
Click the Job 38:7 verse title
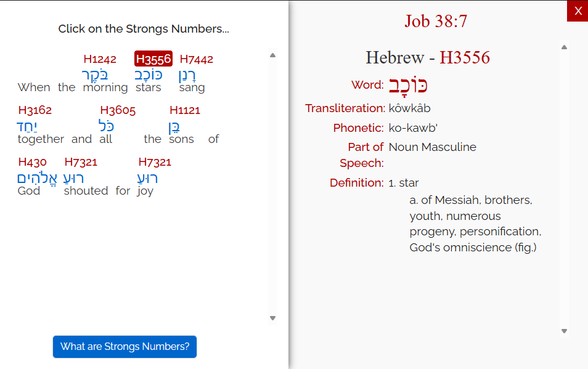(436, 21)
